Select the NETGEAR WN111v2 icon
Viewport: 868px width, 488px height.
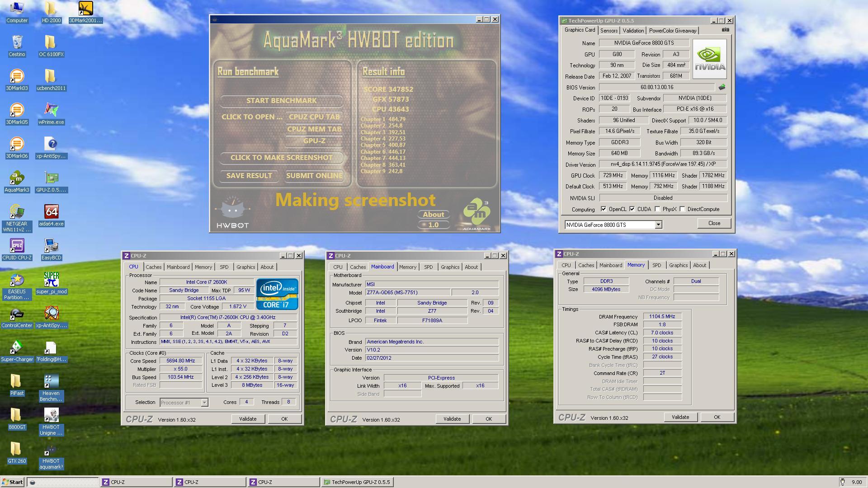(17, 218)
